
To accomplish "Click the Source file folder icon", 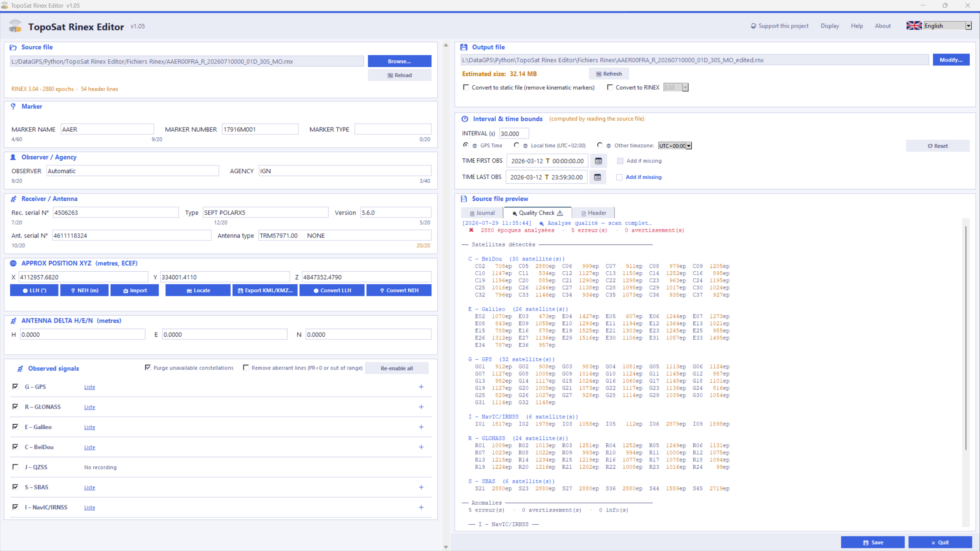I will (x=13, y=47).
